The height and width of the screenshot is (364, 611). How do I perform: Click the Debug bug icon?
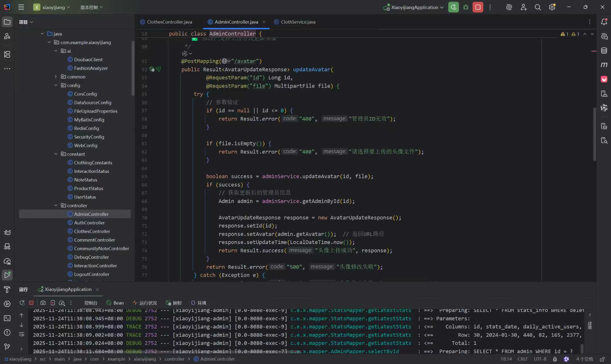point(466,7)
